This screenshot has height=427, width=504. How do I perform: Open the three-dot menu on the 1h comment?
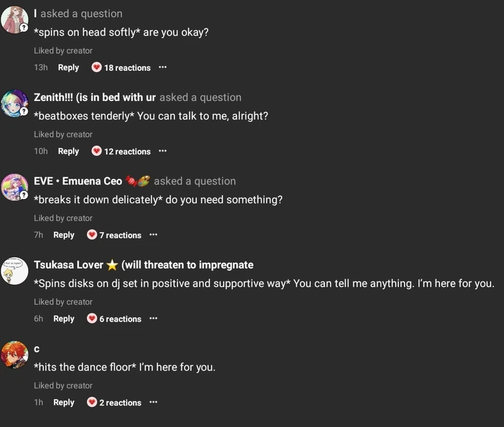tap(154, 402)
